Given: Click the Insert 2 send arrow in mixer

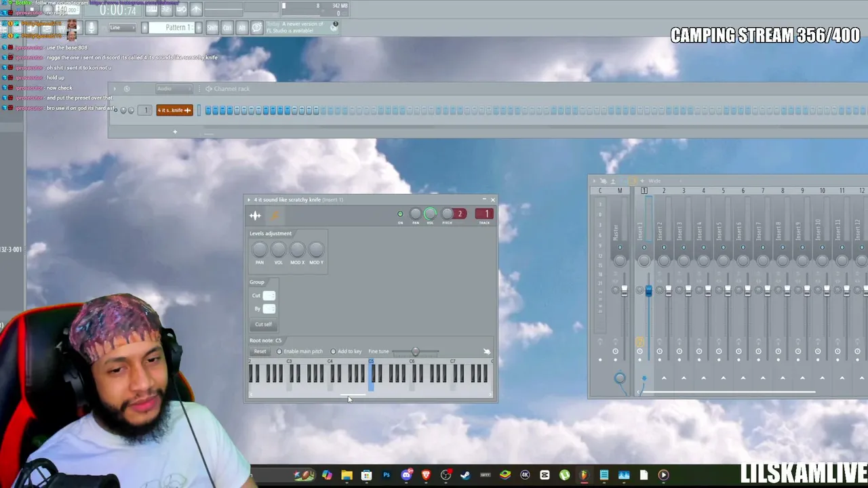Looking at the screenshot, I should [x=664, y=378].
